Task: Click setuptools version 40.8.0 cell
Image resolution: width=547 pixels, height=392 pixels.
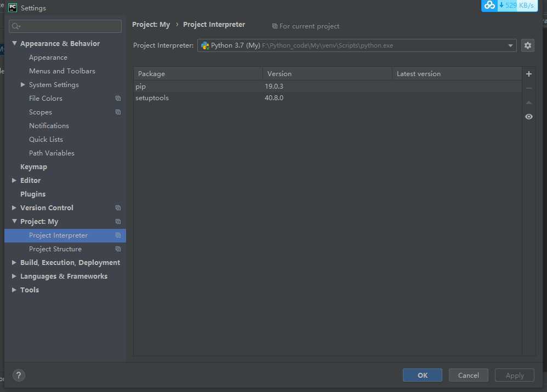Action: [274, 98]
